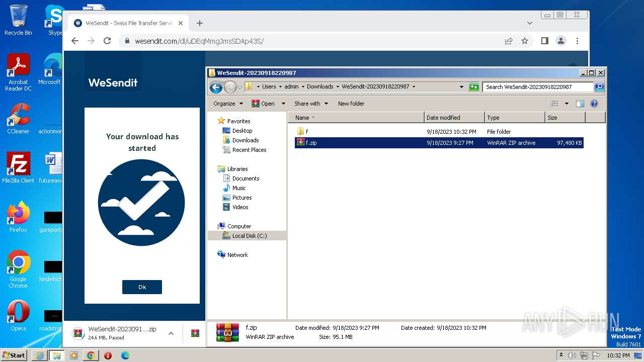Screen dimensions: 644x362
Task: Change view icon in Explorer toolbar
Action: 554,104
